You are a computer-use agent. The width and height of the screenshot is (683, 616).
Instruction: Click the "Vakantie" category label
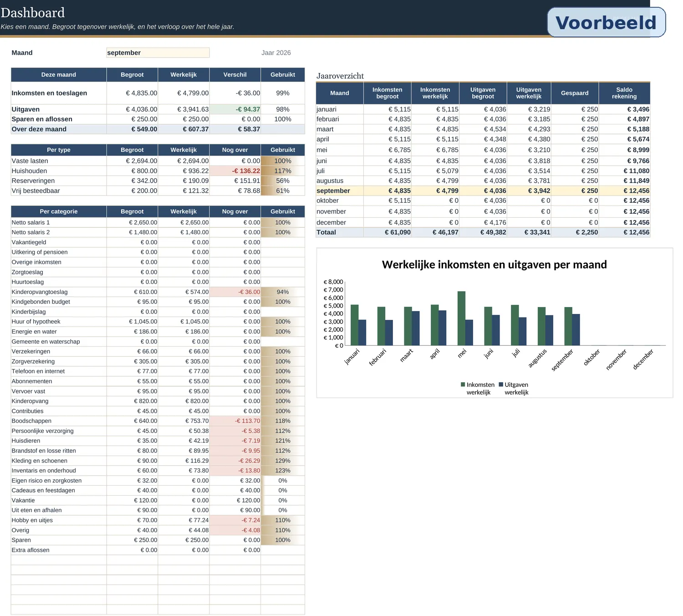23,500
